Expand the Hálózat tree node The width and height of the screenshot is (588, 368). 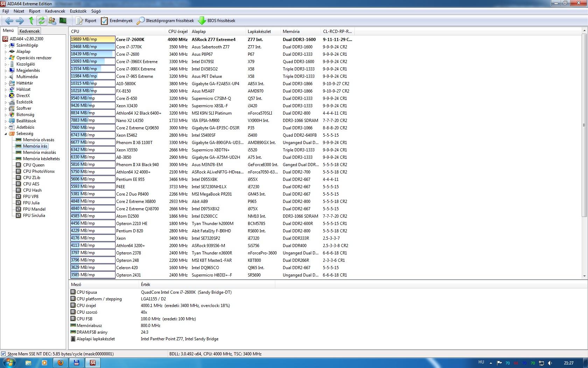pos(6,90)
